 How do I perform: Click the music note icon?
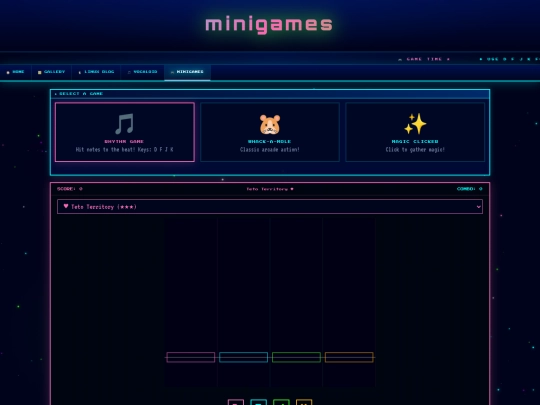coord(124,124)
